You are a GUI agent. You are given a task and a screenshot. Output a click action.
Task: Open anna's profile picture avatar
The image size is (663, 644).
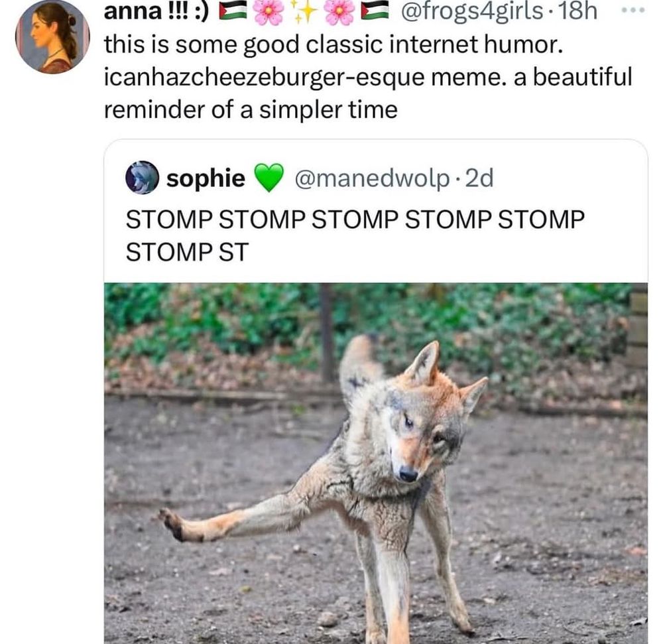click(52, 36)
